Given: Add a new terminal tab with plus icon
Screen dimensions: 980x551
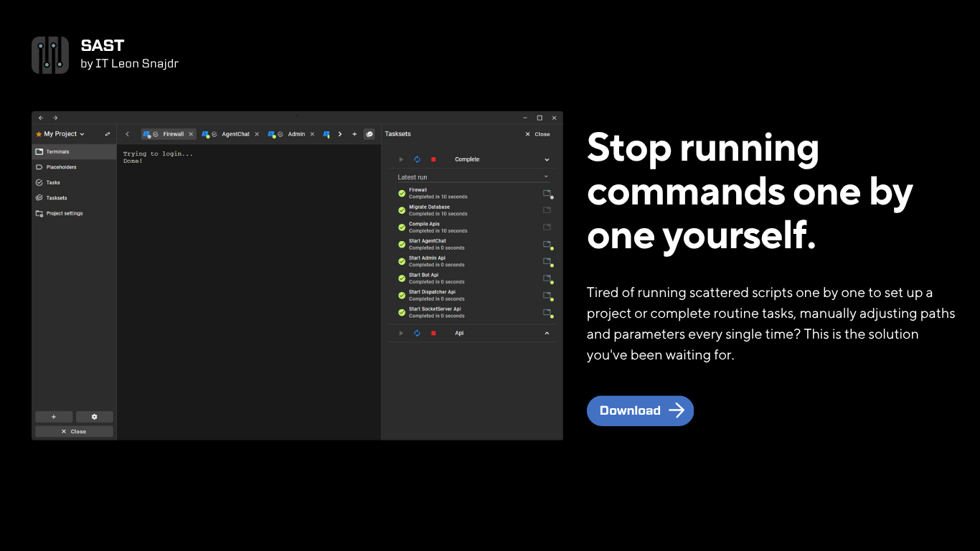Looking at the screenshot, I should (x=354, y=134).
